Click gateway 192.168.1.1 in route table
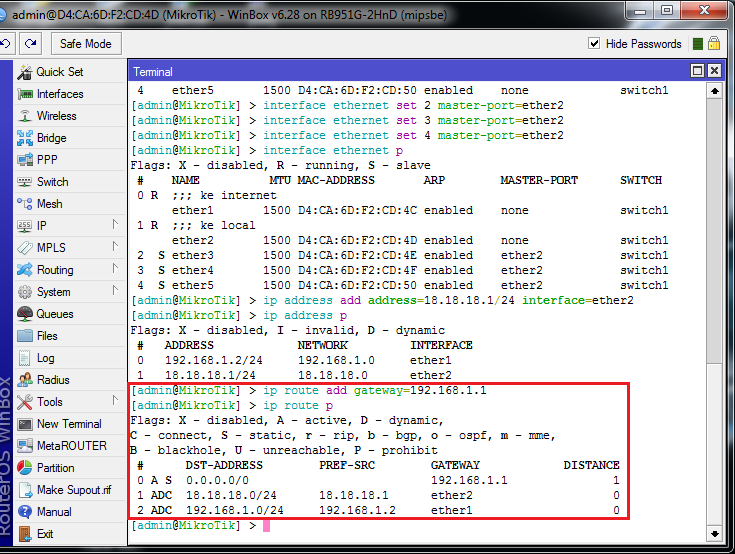 pos(469,480)
